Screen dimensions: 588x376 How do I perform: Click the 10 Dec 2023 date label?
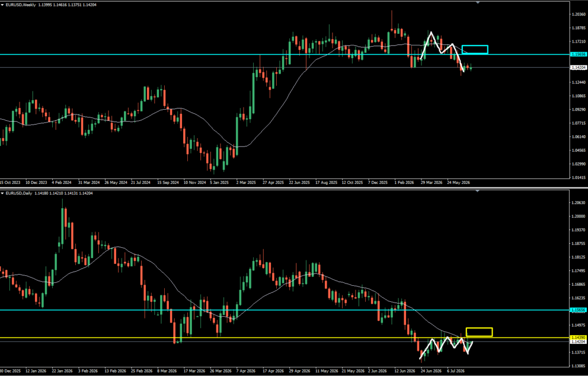click(x=36, y=183)
